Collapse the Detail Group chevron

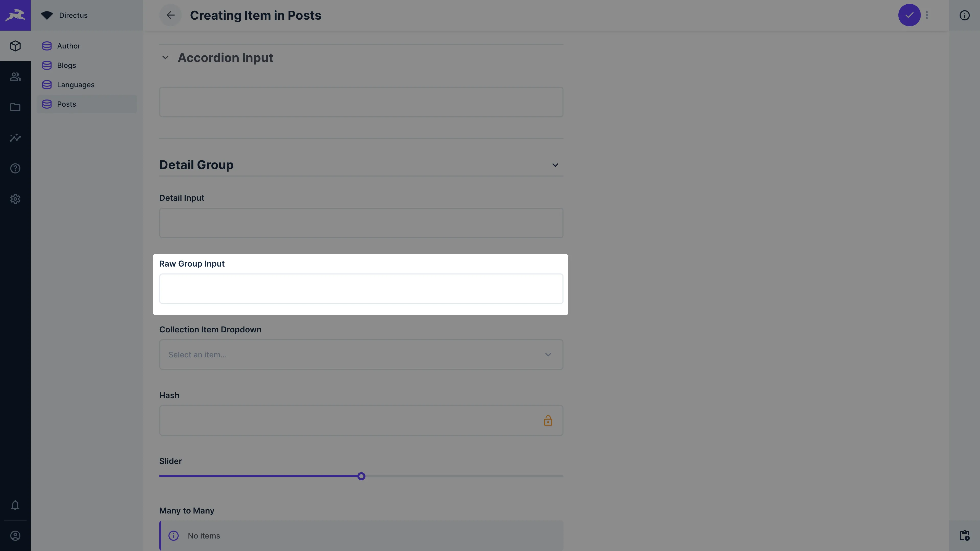[x=555, y=165]
